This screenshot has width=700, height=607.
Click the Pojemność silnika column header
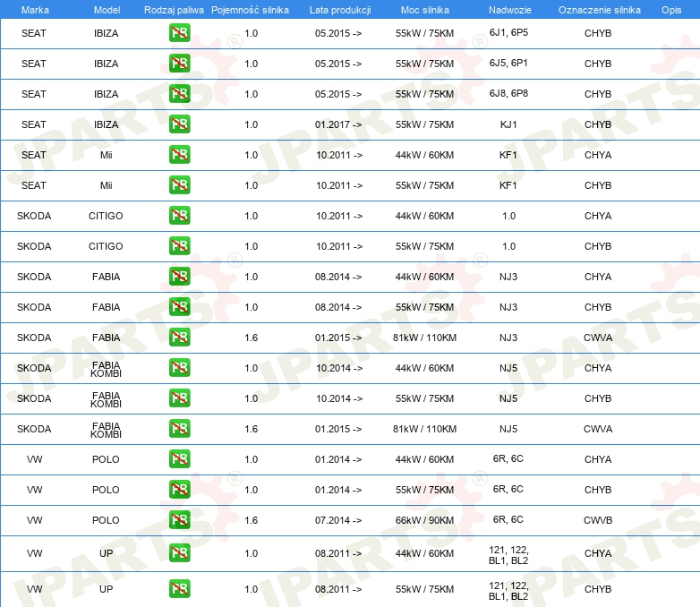coord(250,10)
